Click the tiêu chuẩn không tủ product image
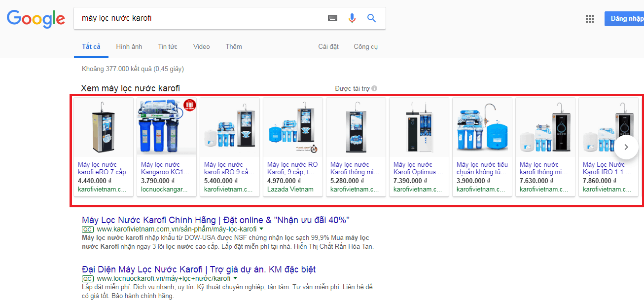The width and height of the screenshot is (644, 305). click(x=482, y=128)
